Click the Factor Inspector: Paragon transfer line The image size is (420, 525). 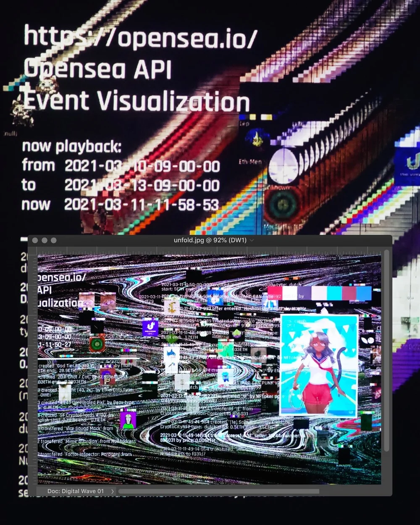(85, 454)
